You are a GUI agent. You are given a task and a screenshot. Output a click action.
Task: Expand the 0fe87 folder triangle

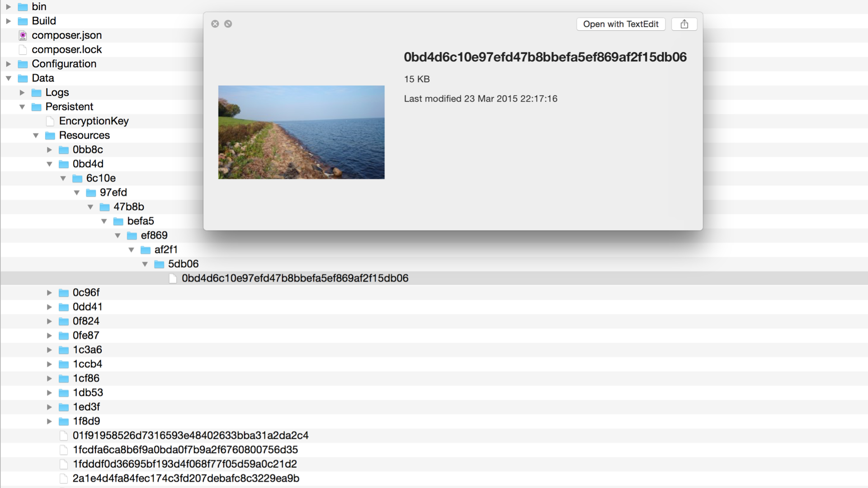click(x=49, y=336)
